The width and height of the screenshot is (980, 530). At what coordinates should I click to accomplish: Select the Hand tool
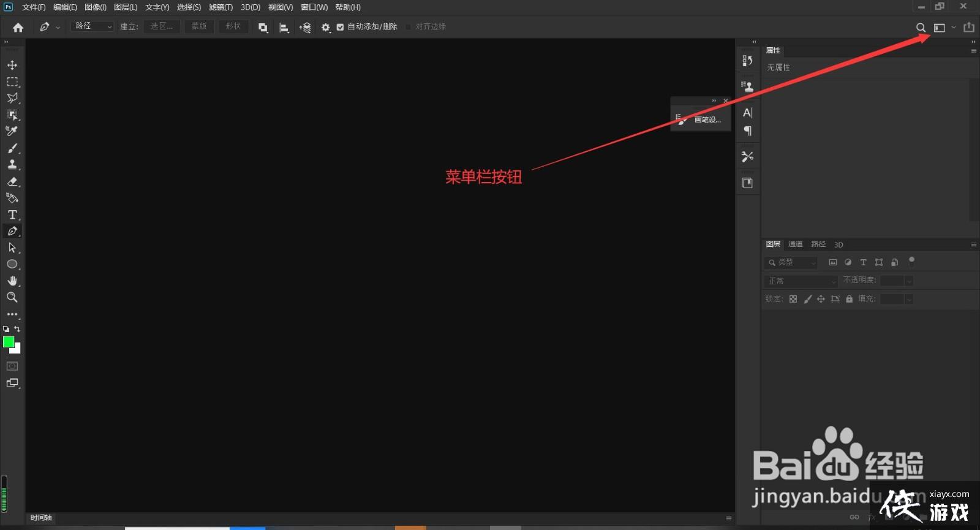click(x=12, y=281)
